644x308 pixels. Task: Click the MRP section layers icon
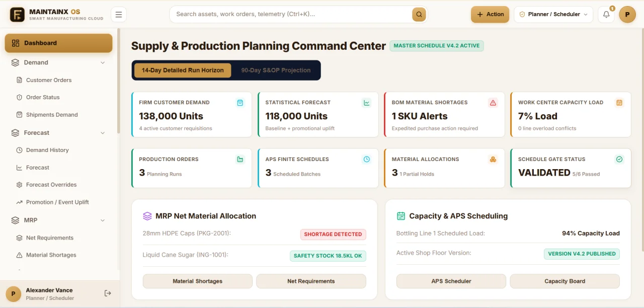click(15, 220)
